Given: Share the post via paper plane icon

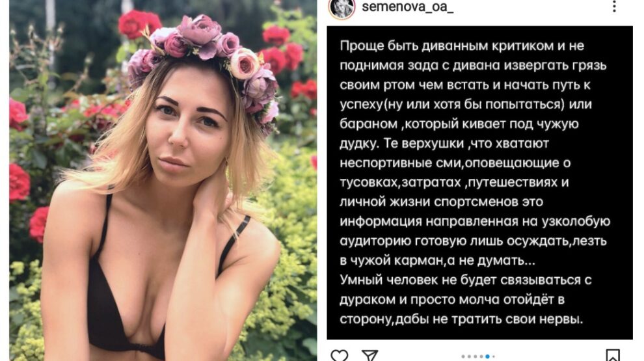Looking at the screenshot, I should point(369,356).
